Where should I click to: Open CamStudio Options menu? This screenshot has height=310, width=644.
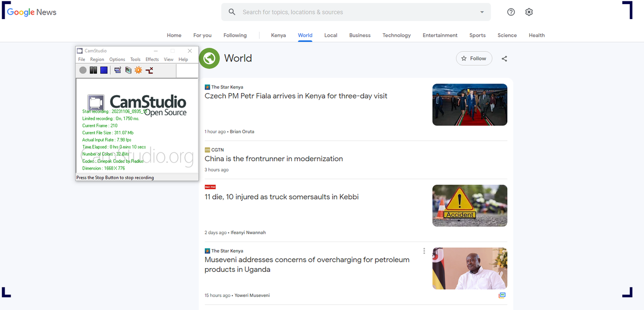pos(117,59)
